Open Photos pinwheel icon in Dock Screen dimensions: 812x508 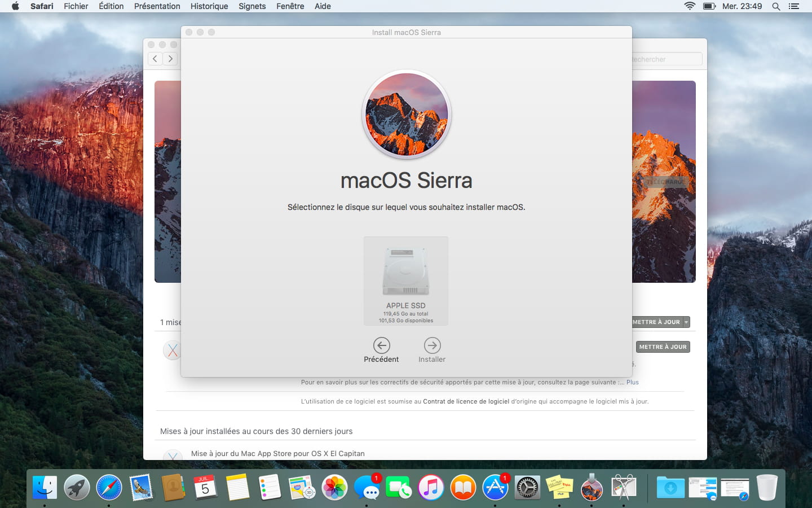334,487
